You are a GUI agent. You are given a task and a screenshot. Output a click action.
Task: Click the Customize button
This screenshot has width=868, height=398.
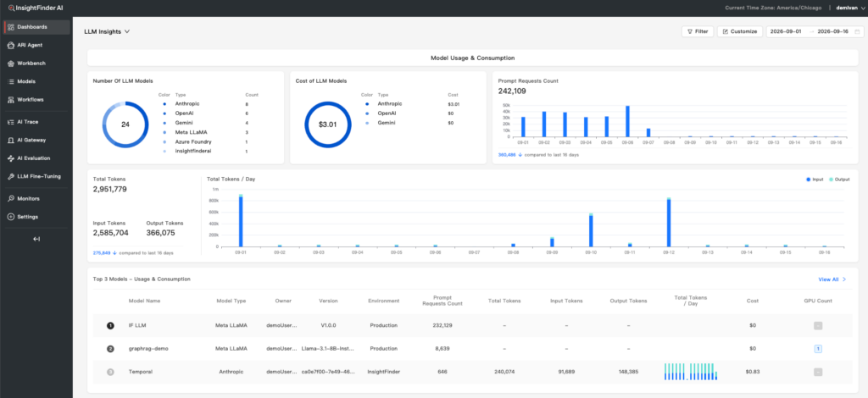740,31
